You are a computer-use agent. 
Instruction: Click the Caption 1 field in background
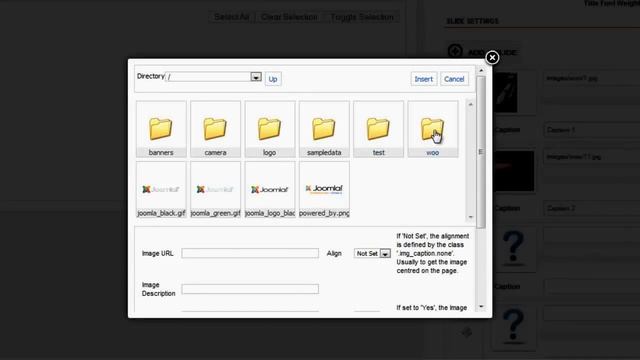click(x=591, y=130)
